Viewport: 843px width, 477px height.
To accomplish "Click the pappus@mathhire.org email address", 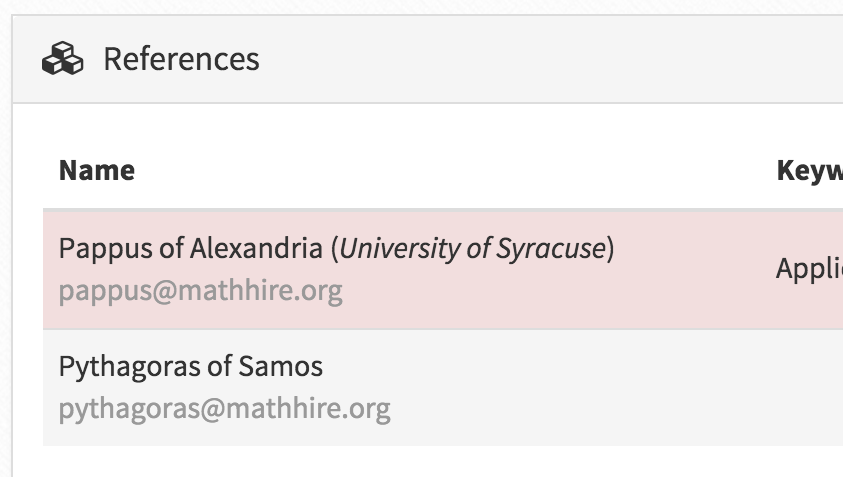I will coord(200,291).
